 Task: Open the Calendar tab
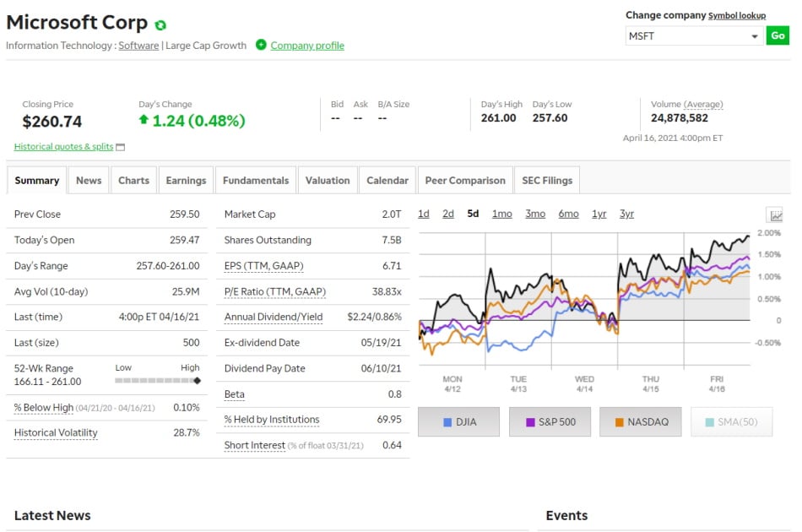pos(387,181)
